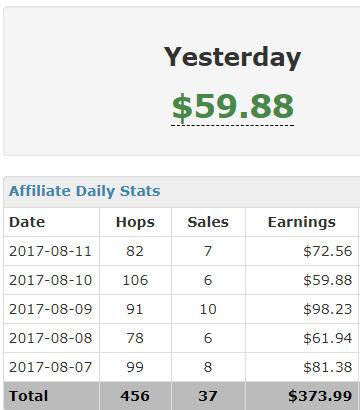Viewport: 360px width, 410px height.
Task: Click the $59.88 yesterday earnings amount
Action: pos(233,107)
